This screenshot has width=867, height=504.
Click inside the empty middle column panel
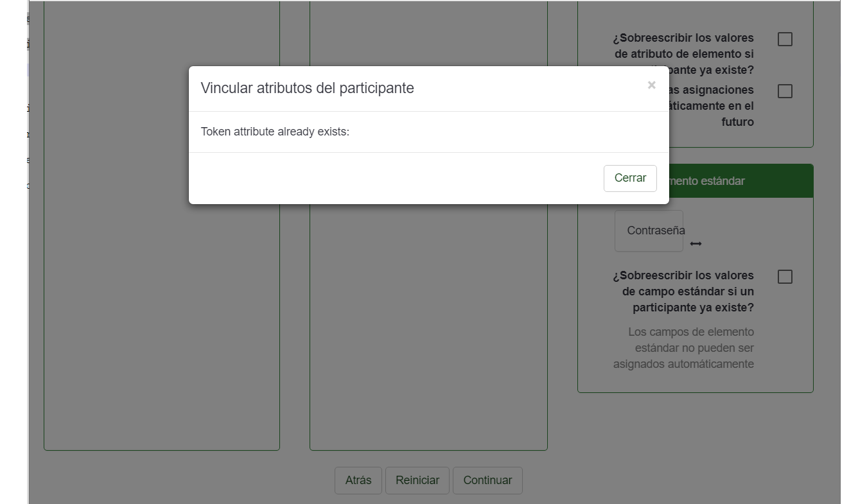(x=428, y=321)
